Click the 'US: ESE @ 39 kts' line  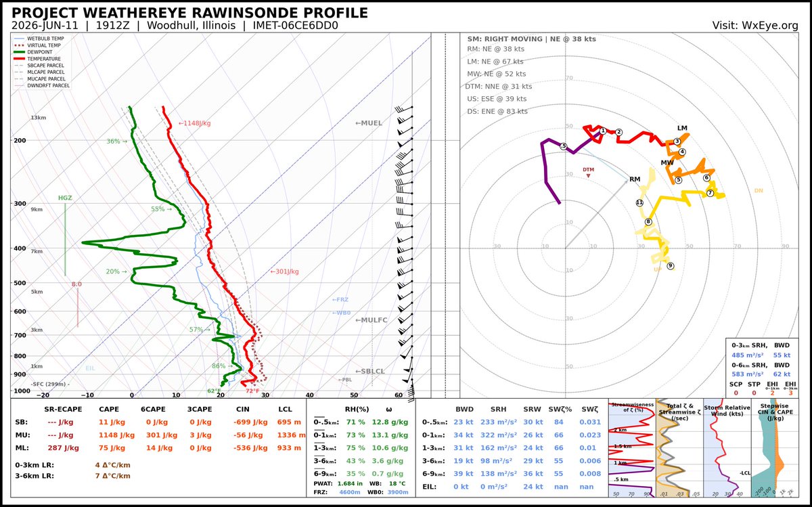coord(497,99)
